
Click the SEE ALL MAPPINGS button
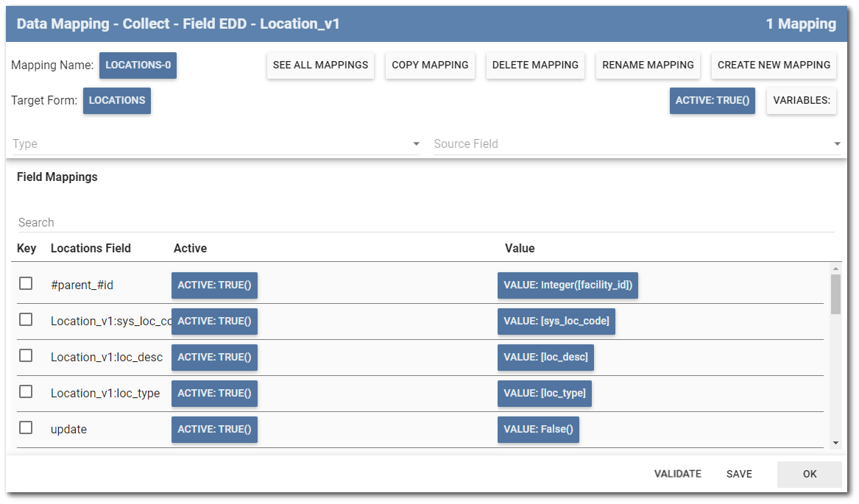[x=320, y=65]
